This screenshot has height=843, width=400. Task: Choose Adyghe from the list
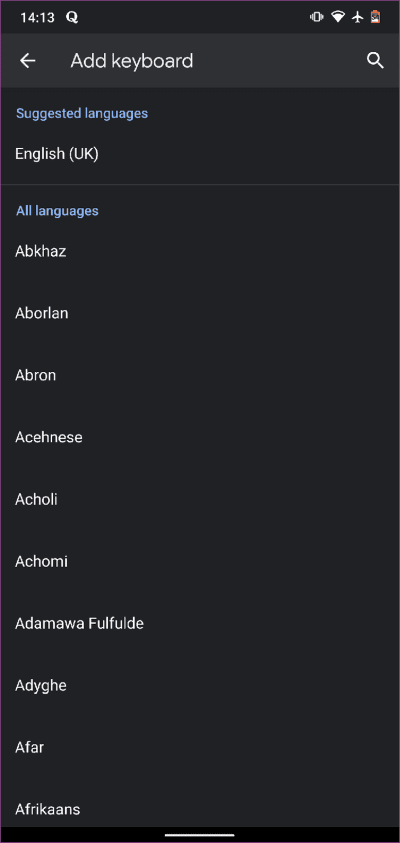tap(200, 685)
